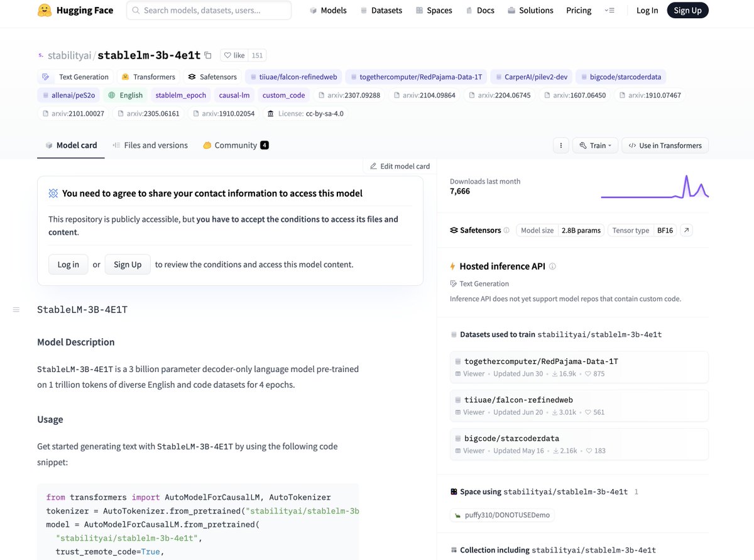Viewport: 754px width, 560px height.
Task: Click Edit model card
Action: 400,166
